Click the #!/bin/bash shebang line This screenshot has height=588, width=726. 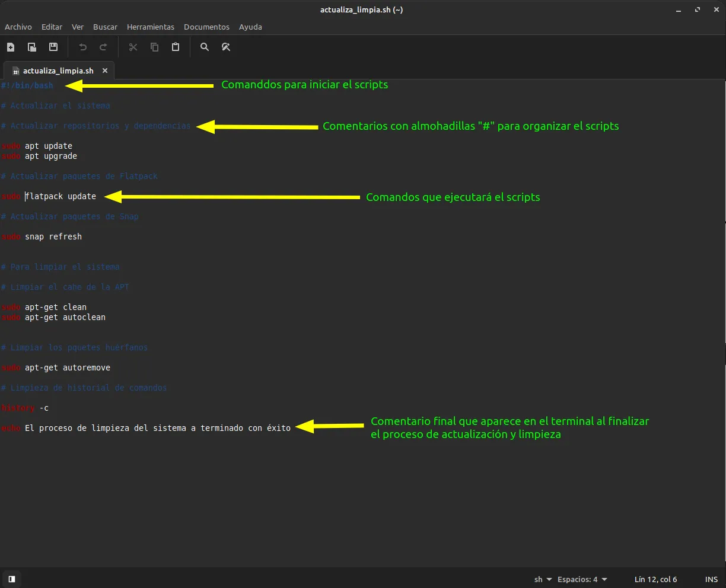pyautogui.click(x=27, y=85)
